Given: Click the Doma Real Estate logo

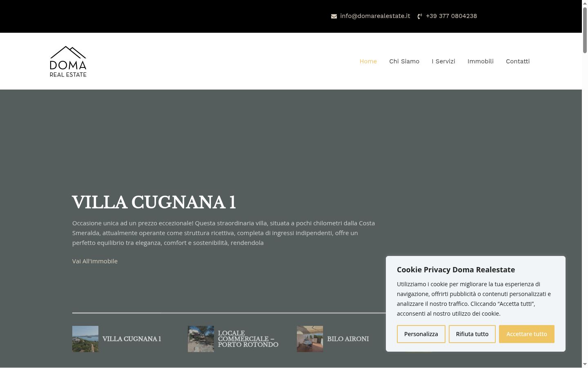Looking at the screenshot, I should (68, 61).
